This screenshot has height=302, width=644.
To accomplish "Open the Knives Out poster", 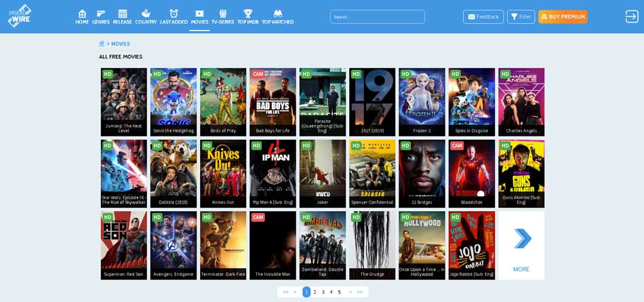I will tap(223, 174).
